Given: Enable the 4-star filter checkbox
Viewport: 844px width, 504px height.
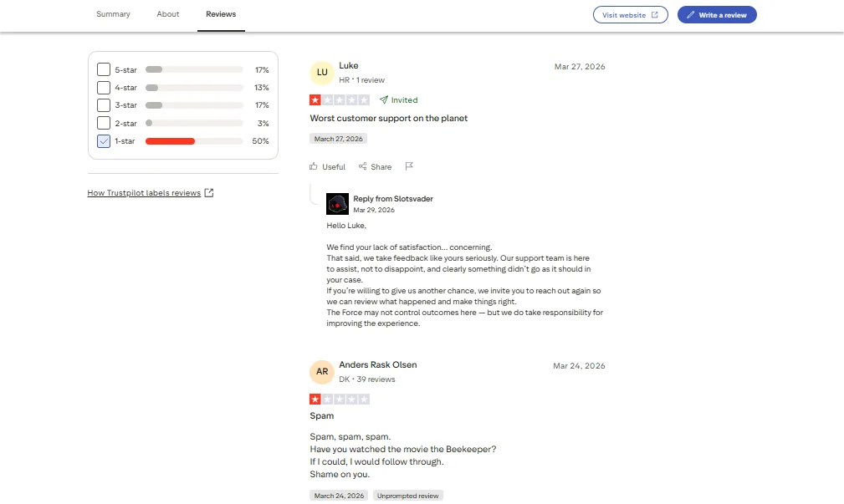Looking at the screenshot, I should point(104,87).
